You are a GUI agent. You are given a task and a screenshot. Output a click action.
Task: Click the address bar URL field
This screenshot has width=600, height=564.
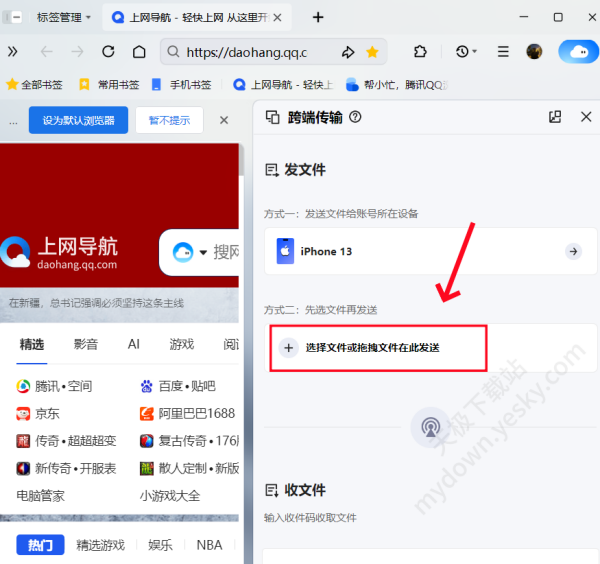coord(250,52)
